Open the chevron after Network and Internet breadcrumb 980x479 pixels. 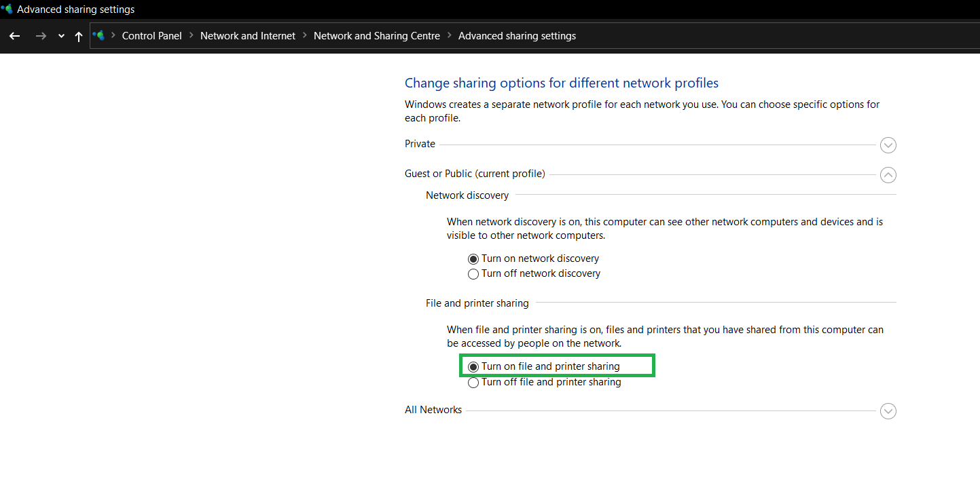point(305,36)
